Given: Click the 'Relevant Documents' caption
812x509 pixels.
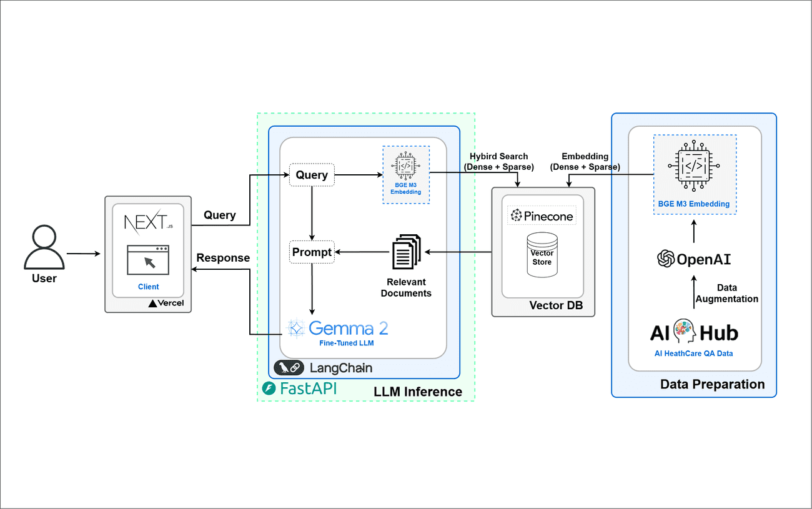Looking at the screenshot, I should pos(406,288).
